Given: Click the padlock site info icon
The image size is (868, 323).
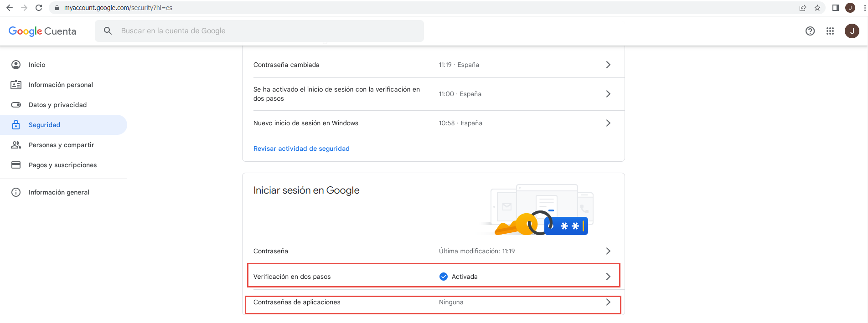Looking at the screenshot, I should (x=57, y=8).
